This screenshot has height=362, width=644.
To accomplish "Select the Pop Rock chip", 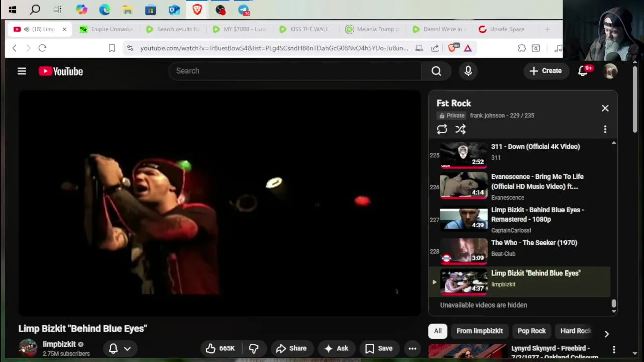I will tap(531, 331).
